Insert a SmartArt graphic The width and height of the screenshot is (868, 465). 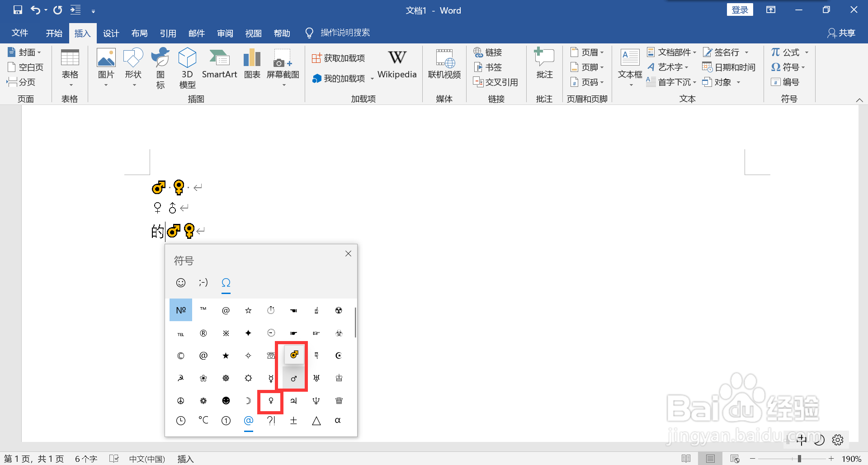(x=219, y=63)
